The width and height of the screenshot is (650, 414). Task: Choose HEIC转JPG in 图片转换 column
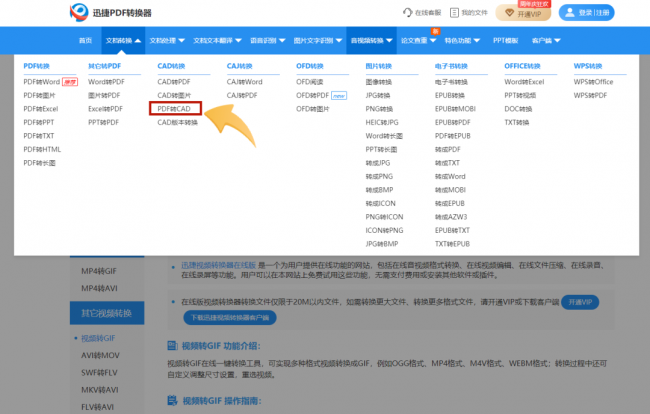tap(382, 122)
